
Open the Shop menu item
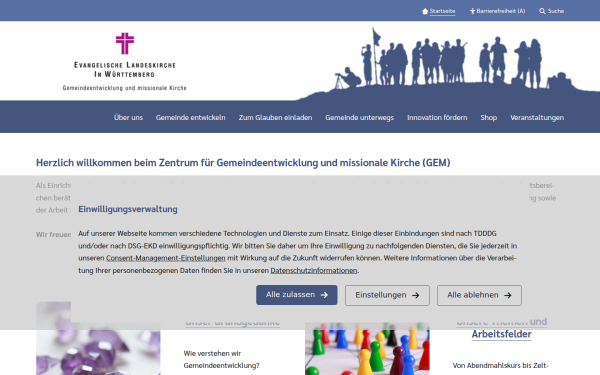point(489,117)
